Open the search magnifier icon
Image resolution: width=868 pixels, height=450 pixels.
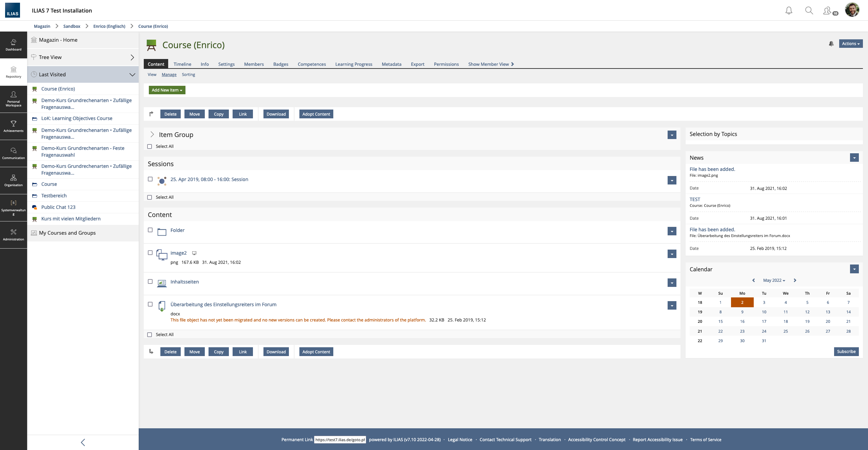pos(809,11)
